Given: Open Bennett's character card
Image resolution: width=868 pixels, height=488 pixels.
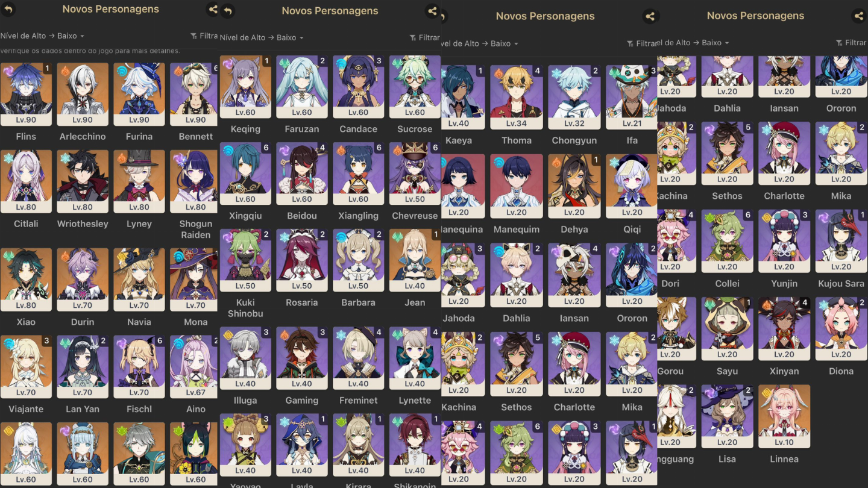Looking at the screenshot, I should (193, 94).
